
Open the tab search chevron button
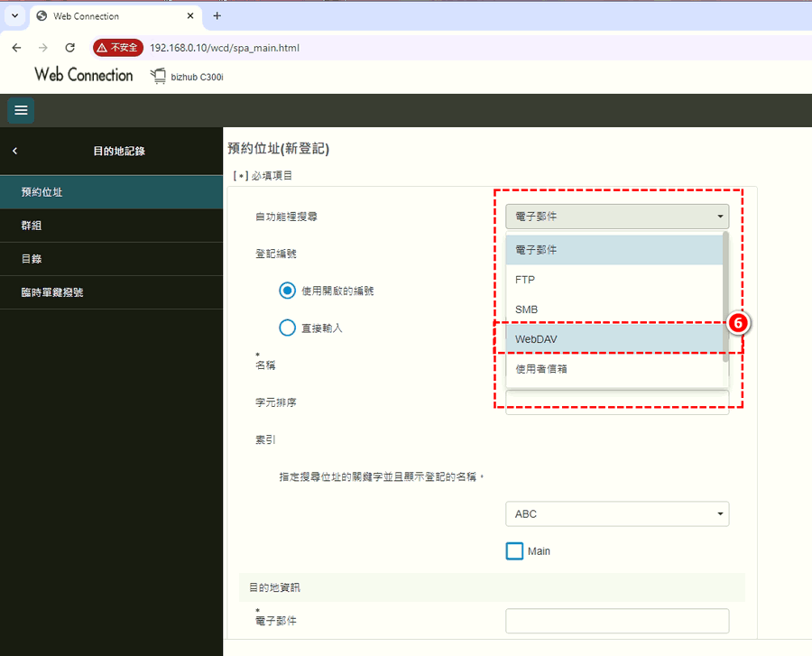(x=14, y=15)
